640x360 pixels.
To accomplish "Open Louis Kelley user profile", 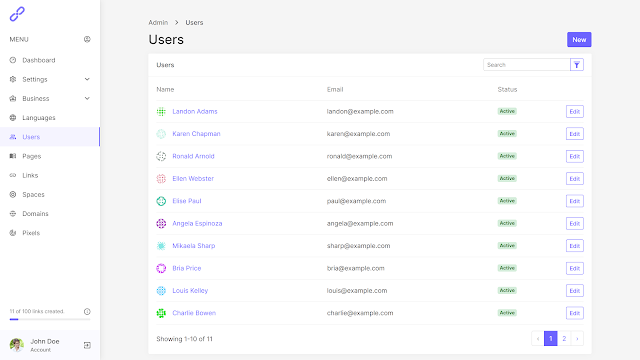I will pos(190,291).
